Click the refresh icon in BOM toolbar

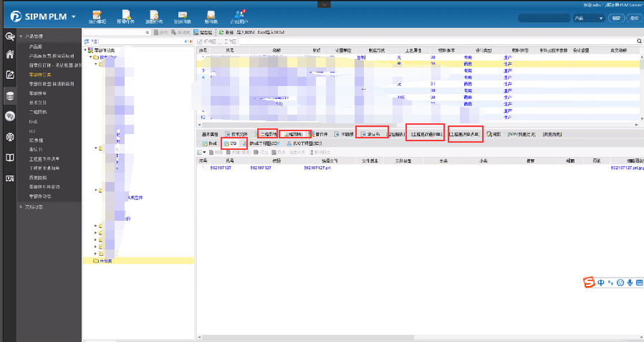pos(221,32)
